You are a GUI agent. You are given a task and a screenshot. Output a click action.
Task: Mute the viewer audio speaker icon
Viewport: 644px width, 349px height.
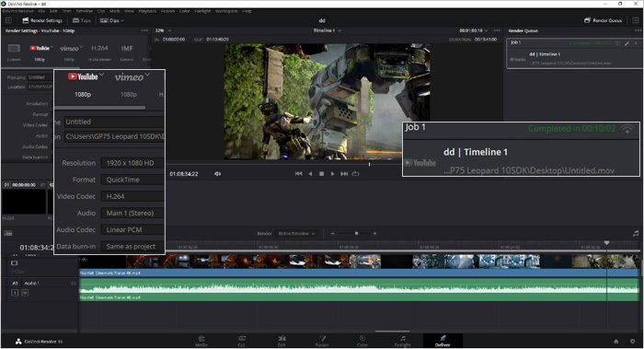coord(217,174)
